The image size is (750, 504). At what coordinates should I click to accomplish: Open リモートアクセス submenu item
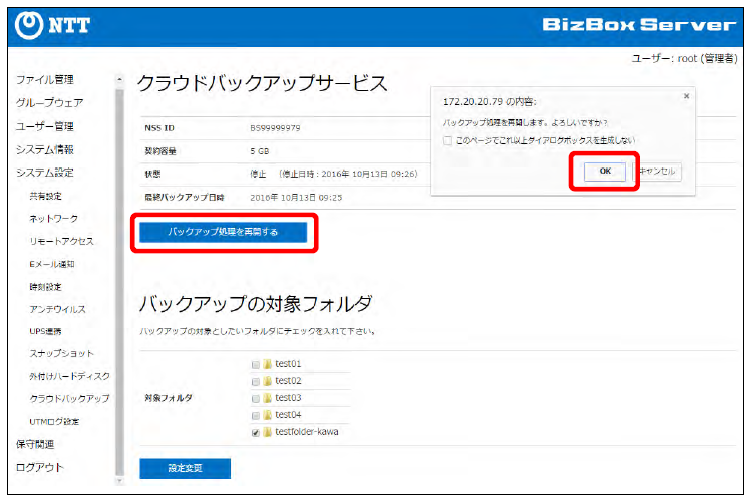(x=61, y=241)
